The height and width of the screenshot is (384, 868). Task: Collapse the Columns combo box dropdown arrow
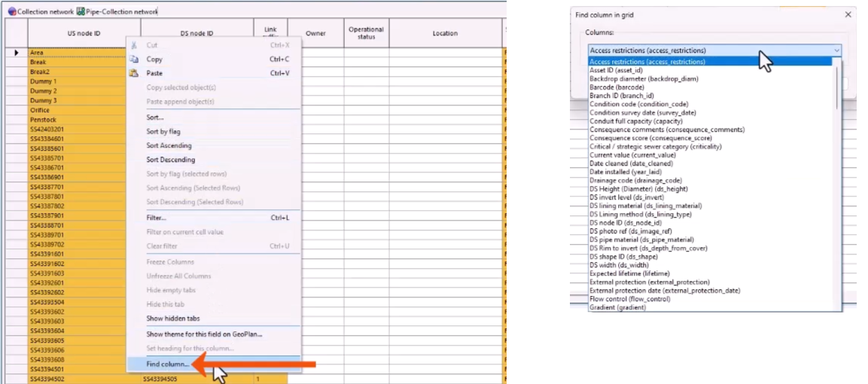(x=836, y=50)
